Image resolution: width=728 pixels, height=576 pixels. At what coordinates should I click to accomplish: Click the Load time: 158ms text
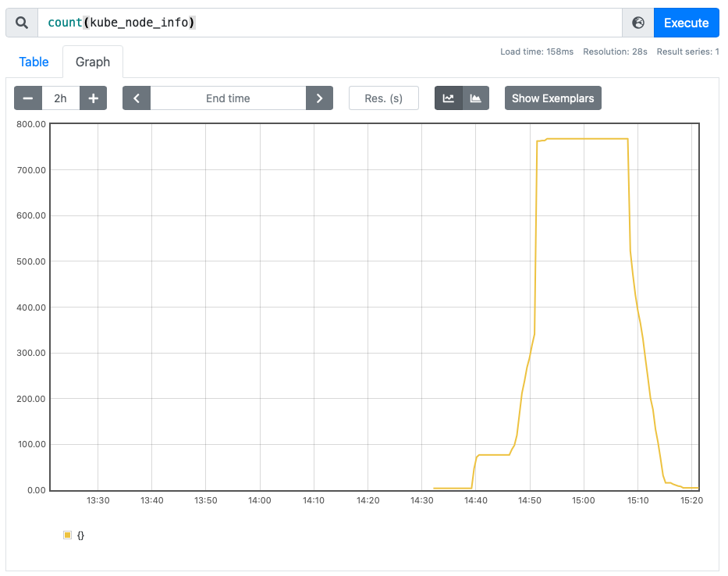pos(537,52)
